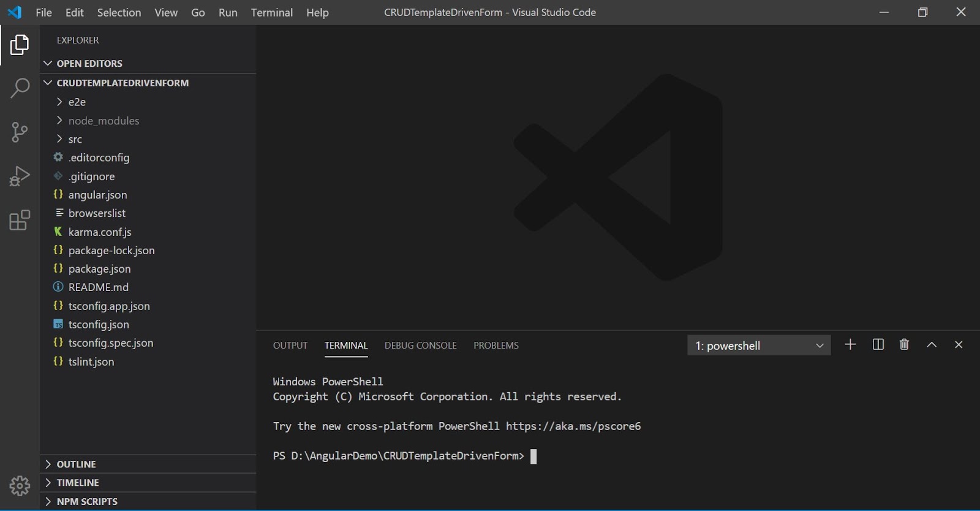Open the terminal selector dropdown '1: powershell'
Viewport: 980px width, 511px height.
click(759, 346)
